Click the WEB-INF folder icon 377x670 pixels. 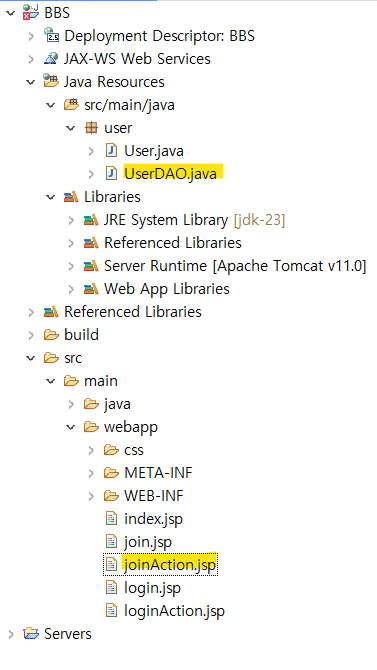[112, 496]
